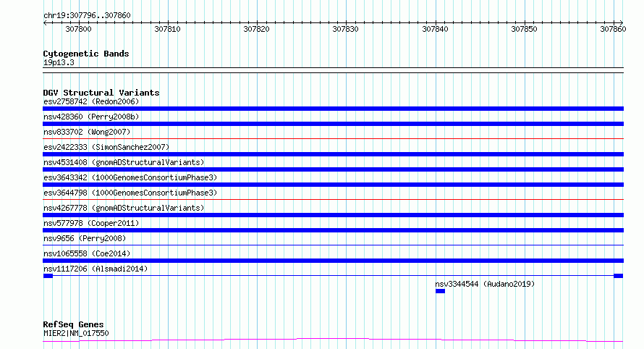Click the DGV Structural Variants track title

pos(101,93)
